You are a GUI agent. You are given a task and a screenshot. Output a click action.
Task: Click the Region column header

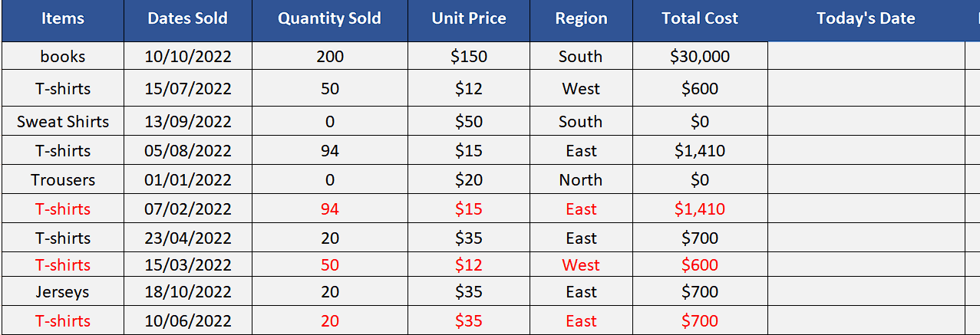point(581,19)
